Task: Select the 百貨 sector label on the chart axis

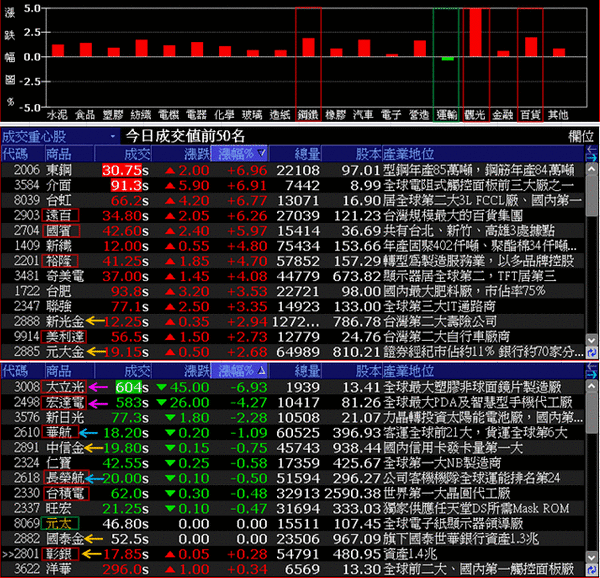Action: 530,115
